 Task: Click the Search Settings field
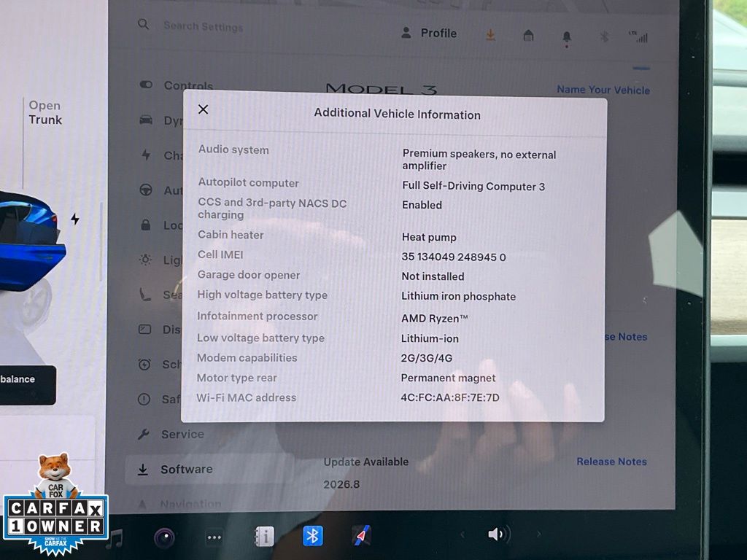coord(203,27)
